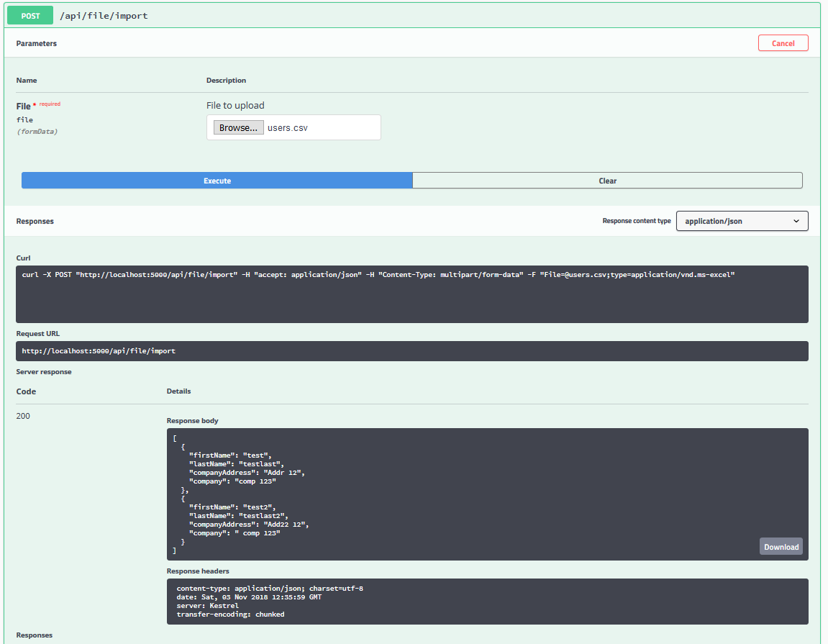Click the Cancel button
The height and width of the screenshot is (644, 828).
(x=783, y=43)
